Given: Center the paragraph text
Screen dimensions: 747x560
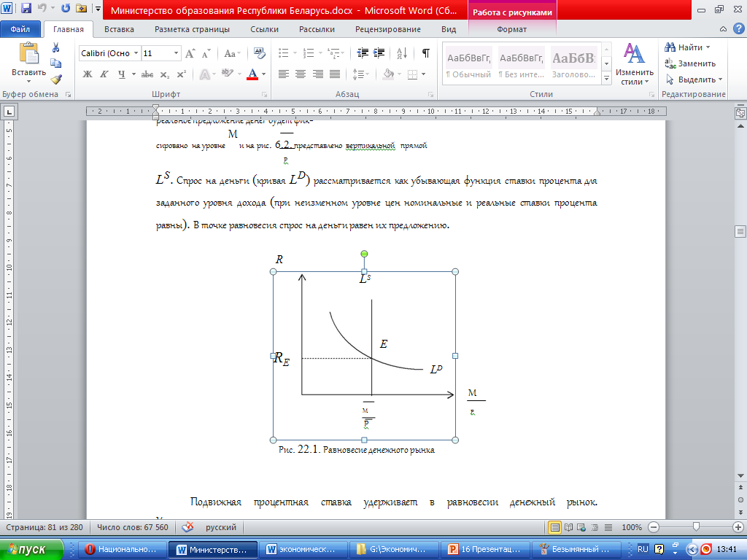Looking at the screenshot, I should coord(301,74).
